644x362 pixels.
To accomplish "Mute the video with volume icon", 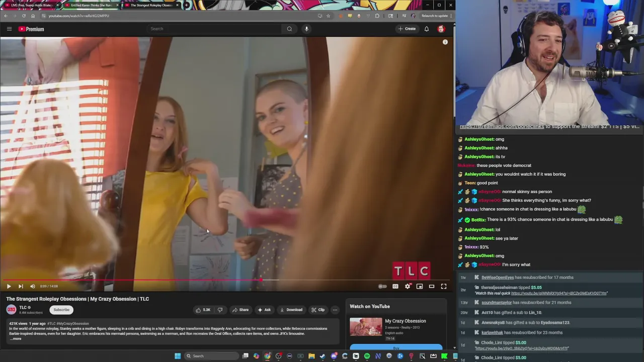I will click(33, 286).
